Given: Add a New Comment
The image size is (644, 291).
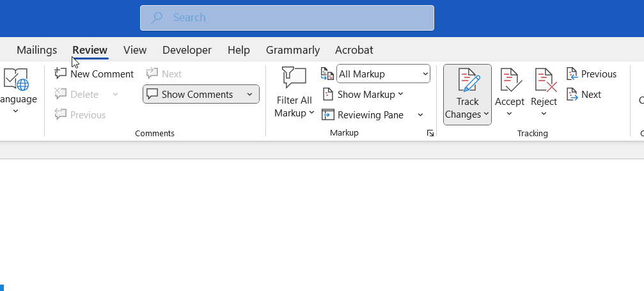Looking at the screenshot, I should pyautogui.click(x=95, y=74).
